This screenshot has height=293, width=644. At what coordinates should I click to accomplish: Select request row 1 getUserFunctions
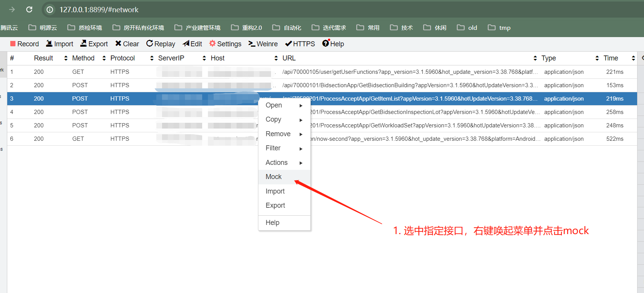tap(322, 72)
